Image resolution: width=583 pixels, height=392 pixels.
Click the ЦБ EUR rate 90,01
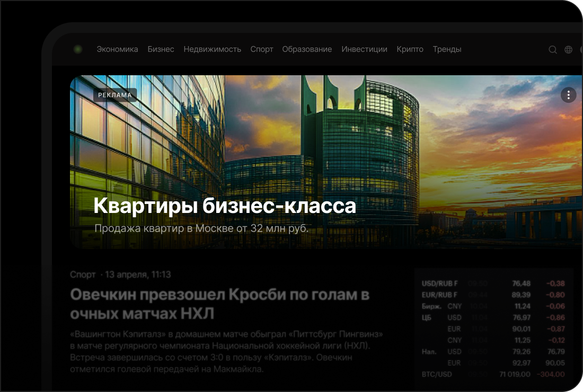522,329
